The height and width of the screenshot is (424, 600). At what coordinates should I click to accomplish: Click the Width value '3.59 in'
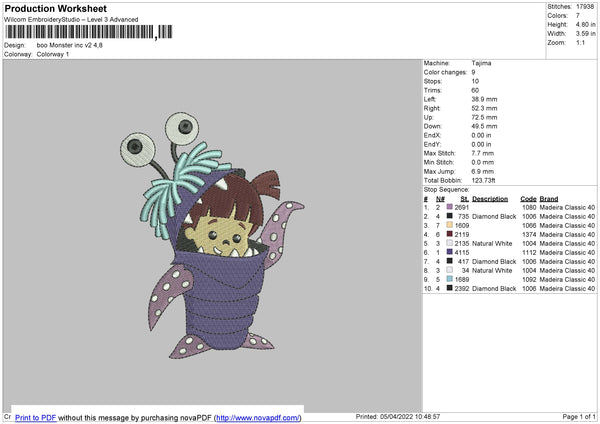click(585, 34)
